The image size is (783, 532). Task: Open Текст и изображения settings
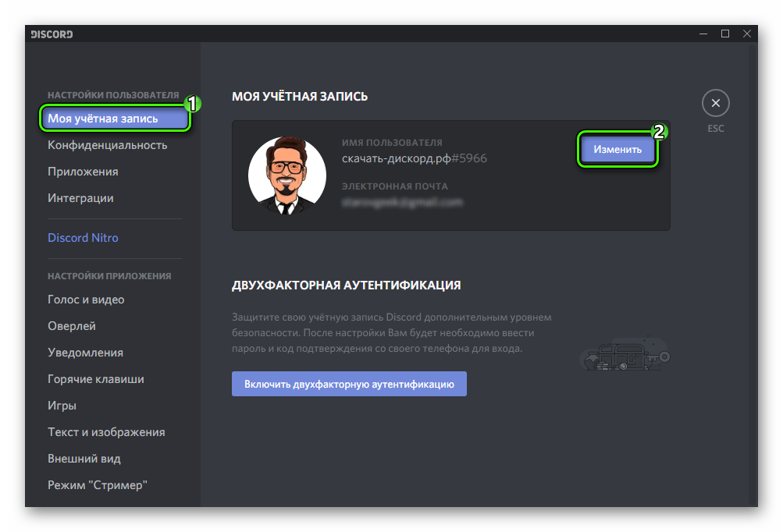tap(106, 432)
